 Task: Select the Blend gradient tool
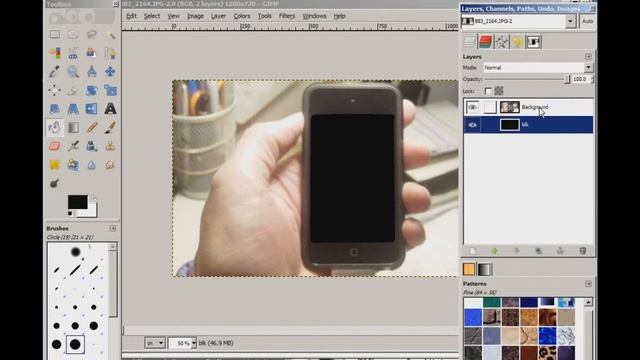click(73, 127)
